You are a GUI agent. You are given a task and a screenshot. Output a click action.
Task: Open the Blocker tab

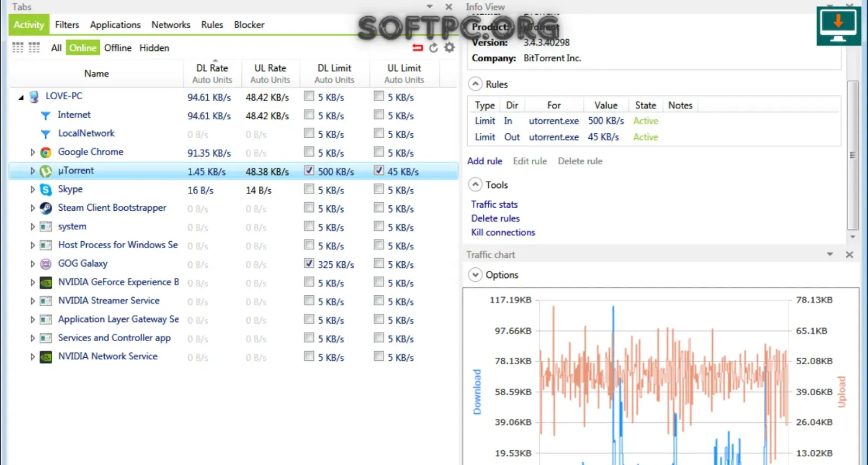click(x=249, y=25)
